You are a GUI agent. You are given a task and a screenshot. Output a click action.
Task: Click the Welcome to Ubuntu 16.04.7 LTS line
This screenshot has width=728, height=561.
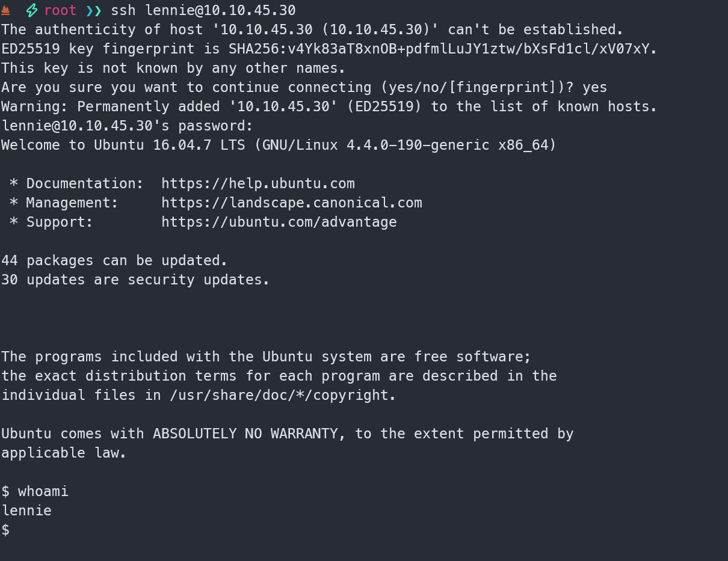(x=279, y=145)
